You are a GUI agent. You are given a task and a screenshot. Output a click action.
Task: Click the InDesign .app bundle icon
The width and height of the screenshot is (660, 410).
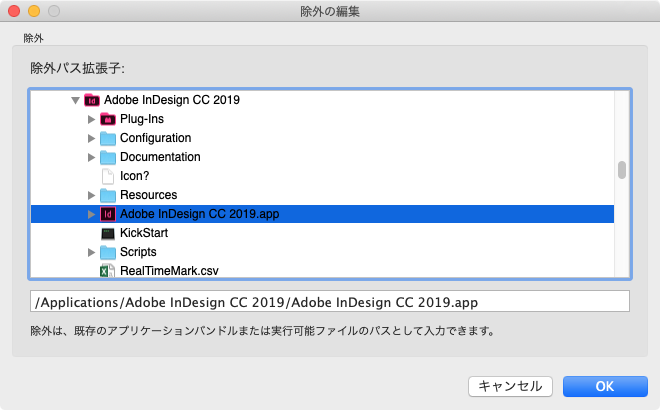(108, 214)
